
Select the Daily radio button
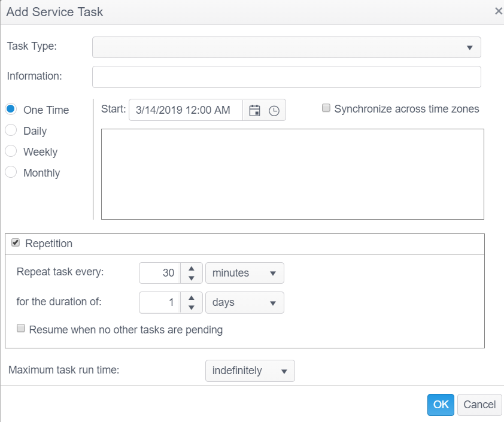click(x=11, y=130)
